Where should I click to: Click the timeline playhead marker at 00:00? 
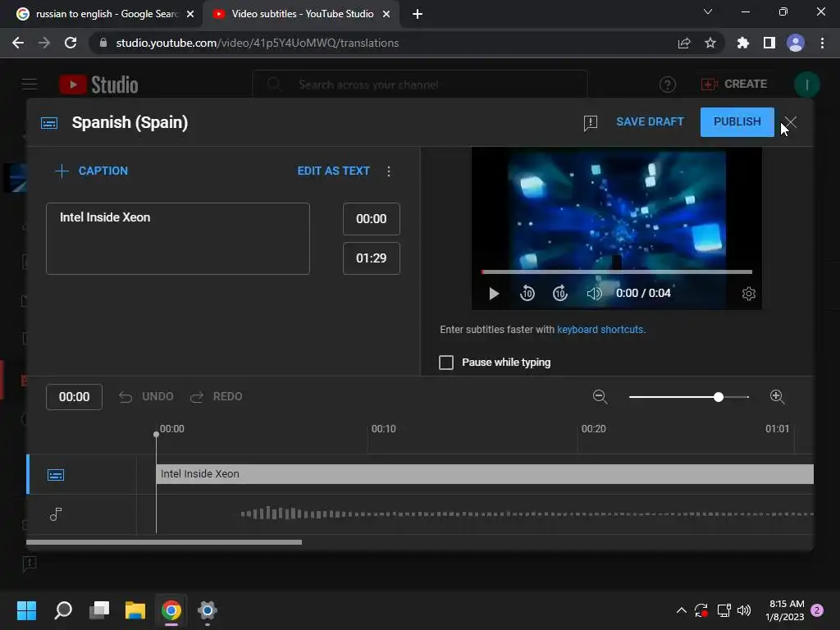(156, 435)
